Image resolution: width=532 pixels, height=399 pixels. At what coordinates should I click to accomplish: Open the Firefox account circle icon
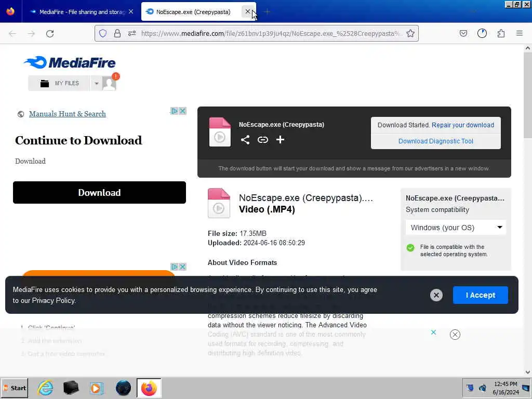tap(482, 33)
